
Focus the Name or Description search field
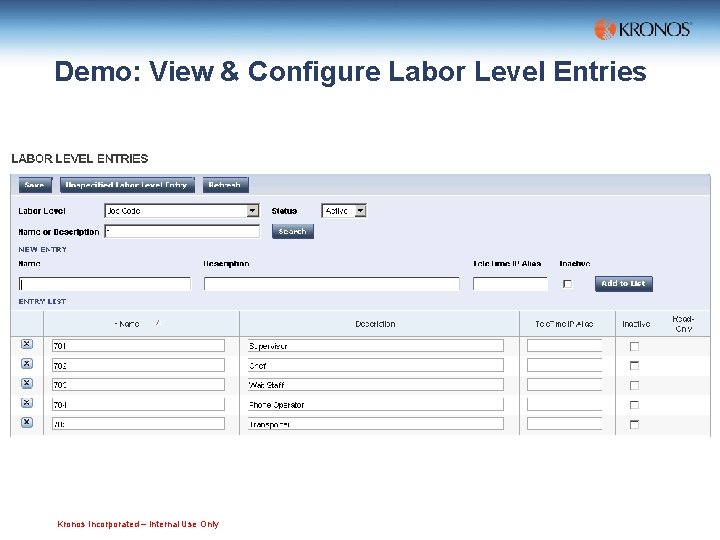coord(182,231)
